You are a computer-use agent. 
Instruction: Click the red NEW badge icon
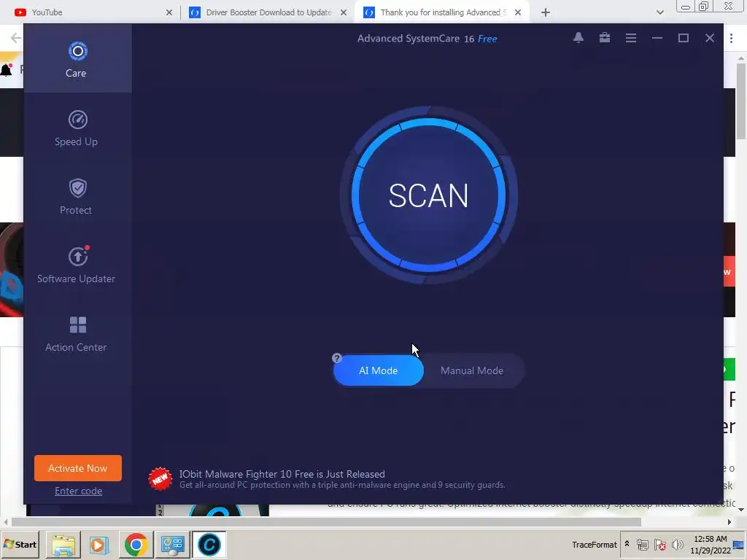coord(160,478)
